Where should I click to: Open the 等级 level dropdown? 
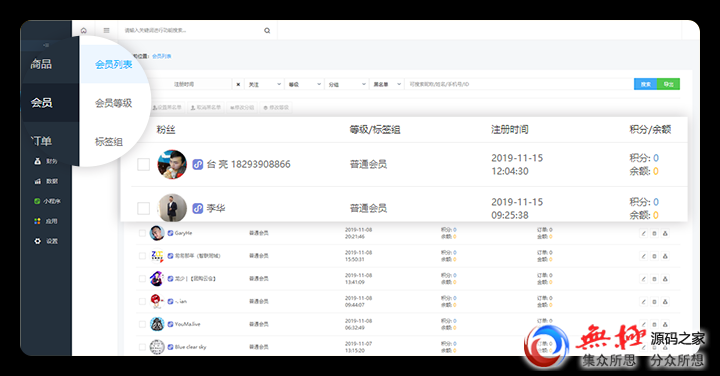(304, 84)
